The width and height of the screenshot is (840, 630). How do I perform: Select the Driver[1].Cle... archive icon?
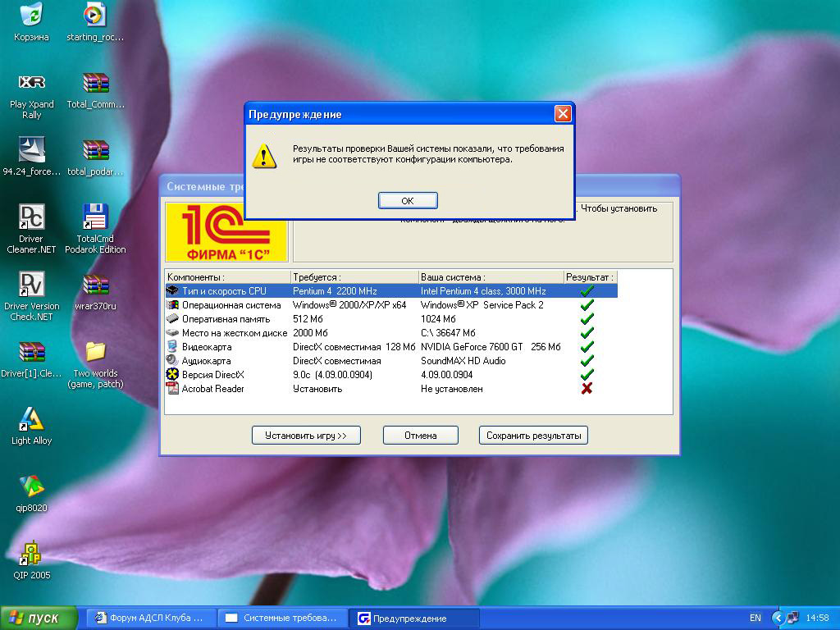pyautogui.click(x=32, y=352)
